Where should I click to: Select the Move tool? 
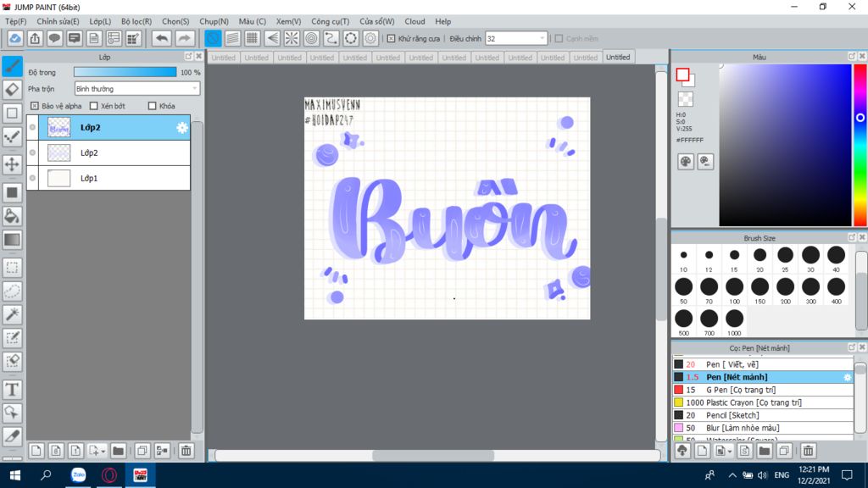pyautogui.click(x=12, y=164)
